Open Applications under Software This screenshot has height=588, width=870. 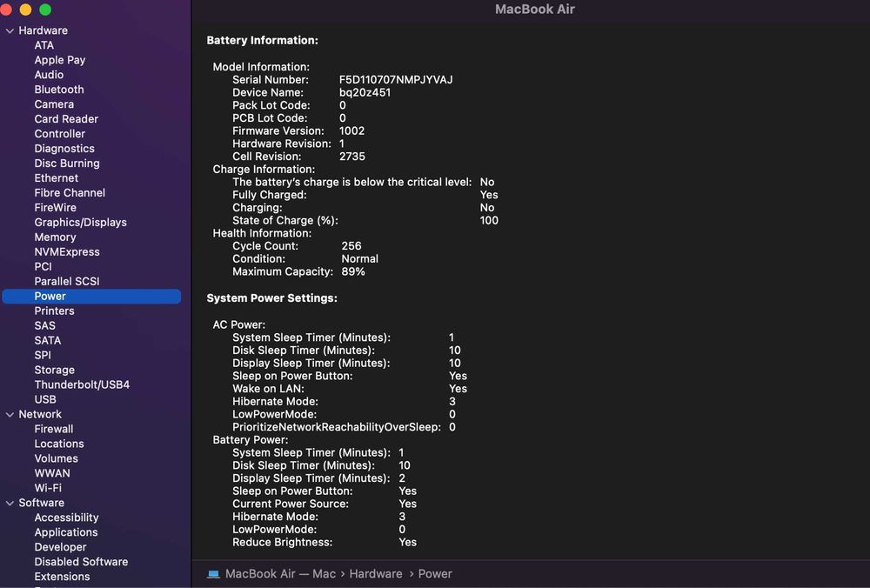(66, 532)
